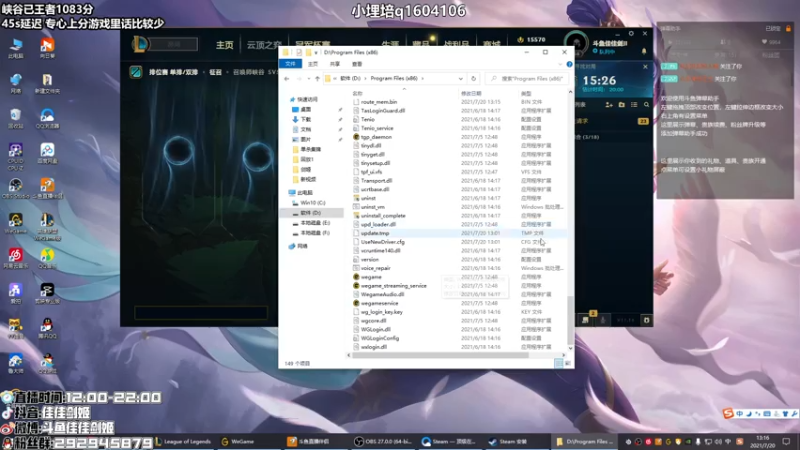The height and width of the screenshot is (450, 800).
Task: Close the League queue timer panel
Action: (x=645, y=67)
